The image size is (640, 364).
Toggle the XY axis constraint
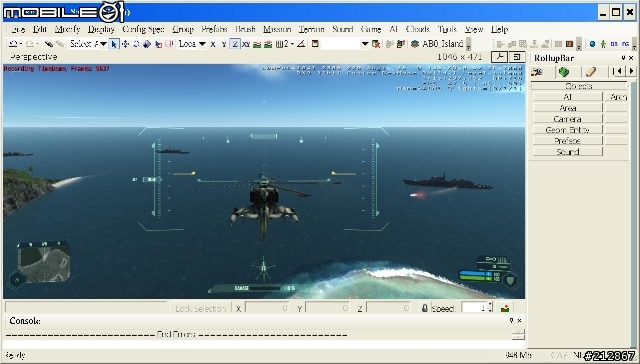pos(246,44)
